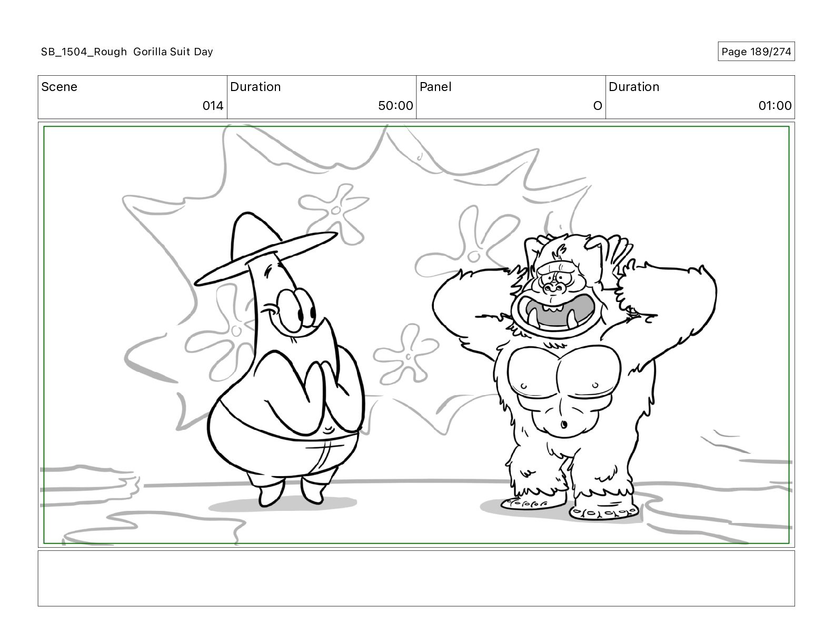
Task: Click the 'Panel' header label
Action: click(x=435, y=87)
